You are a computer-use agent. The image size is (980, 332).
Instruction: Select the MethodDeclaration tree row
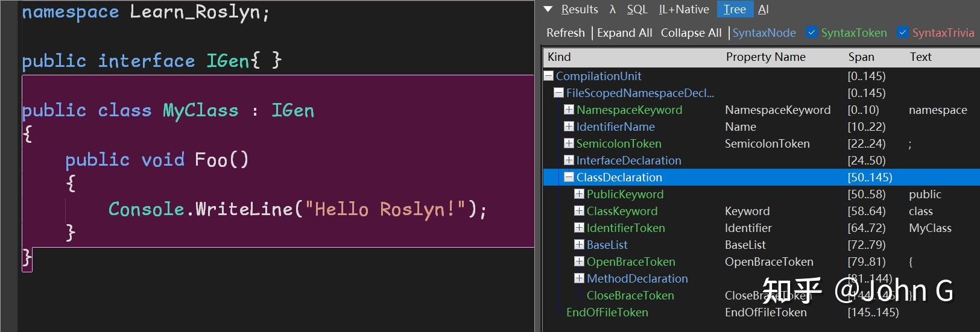[x=761, y=278]
